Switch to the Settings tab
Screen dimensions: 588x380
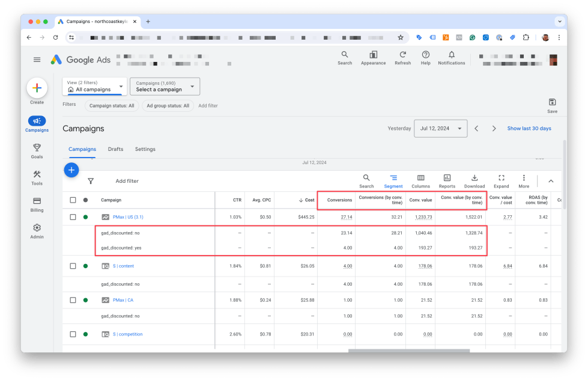(145, 149)
